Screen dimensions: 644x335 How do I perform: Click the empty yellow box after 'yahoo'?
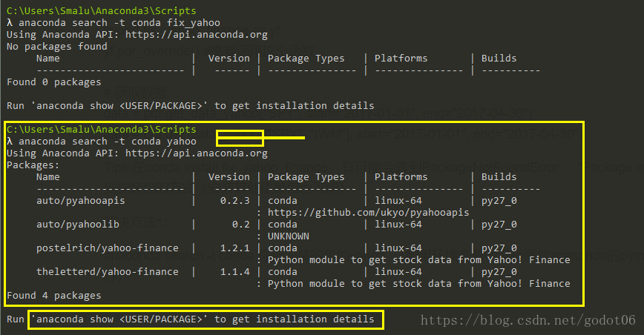coord(240,138)
